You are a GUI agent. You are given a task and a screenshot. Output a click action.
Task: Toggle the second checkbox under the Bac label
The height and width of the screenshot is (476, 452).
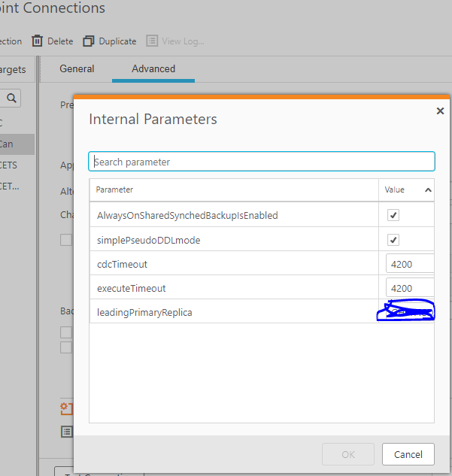click(66, 347)
